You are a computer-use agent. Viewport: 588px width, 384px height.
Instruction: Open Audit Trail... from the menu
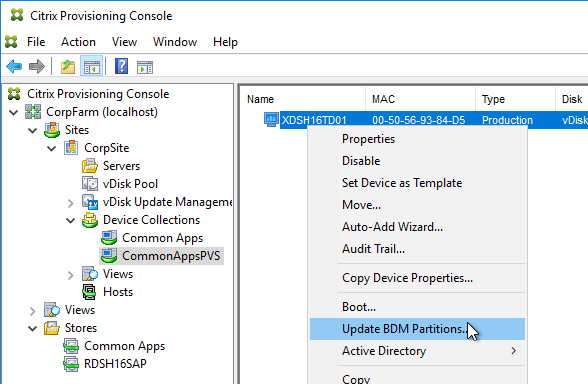pyautogui.click(x=417, y=249)
